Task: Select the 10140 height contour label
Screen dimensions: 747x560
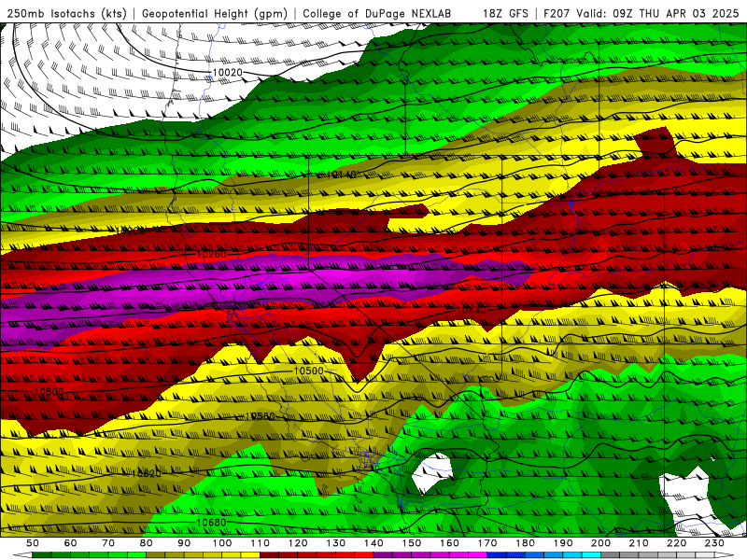Action: pos(341,175)
